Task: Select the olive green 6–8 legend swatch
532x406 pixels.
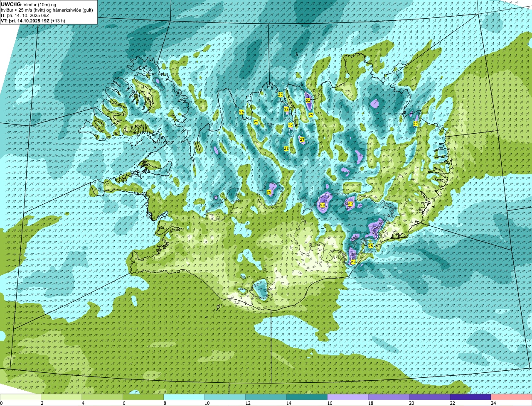Action: (x=143, y=397)
